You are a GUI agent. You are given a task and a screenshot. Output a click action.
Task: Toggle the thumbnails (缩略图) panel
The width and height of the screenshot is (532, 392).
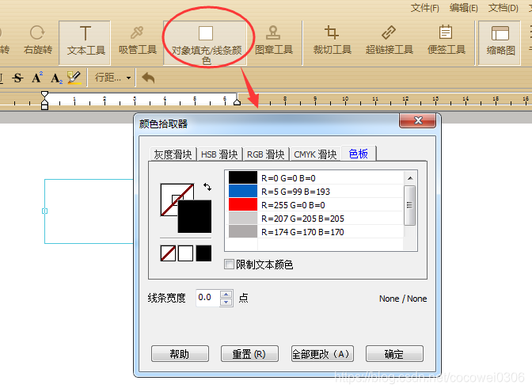pos(500,42)
